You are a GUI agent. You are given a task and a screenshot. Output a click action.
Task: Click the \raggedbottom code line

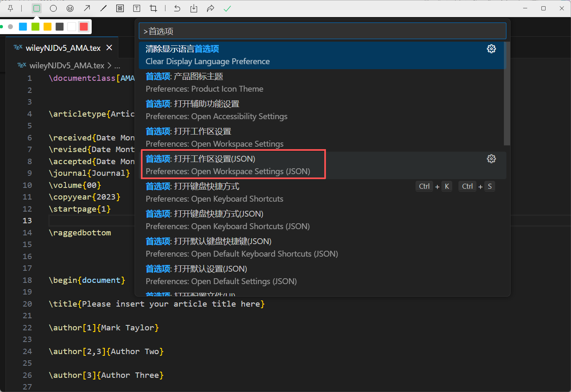point(80,233)
